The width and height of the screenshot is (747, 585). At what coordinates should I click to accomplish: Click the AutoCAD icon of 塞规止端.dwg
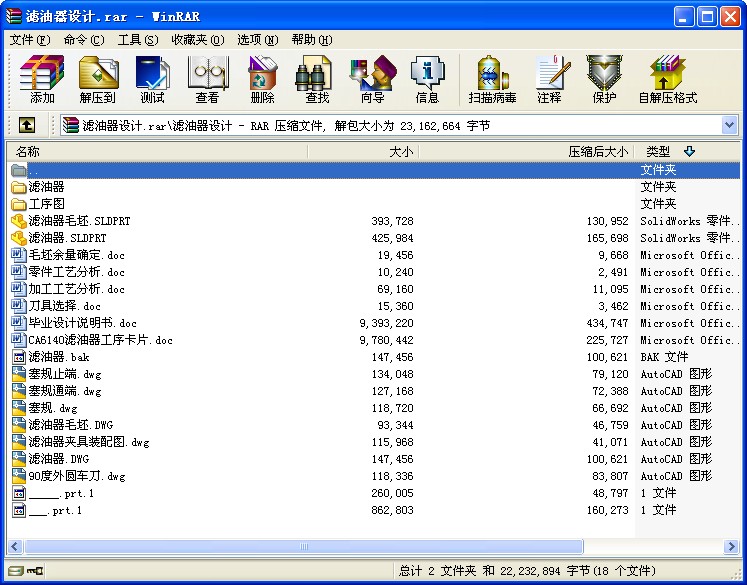coord(19,374)
